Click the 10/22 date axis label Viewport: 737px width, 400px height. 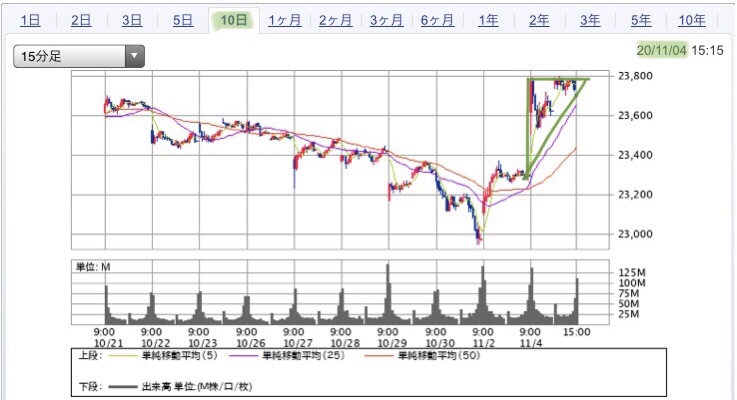coord(156,344)
